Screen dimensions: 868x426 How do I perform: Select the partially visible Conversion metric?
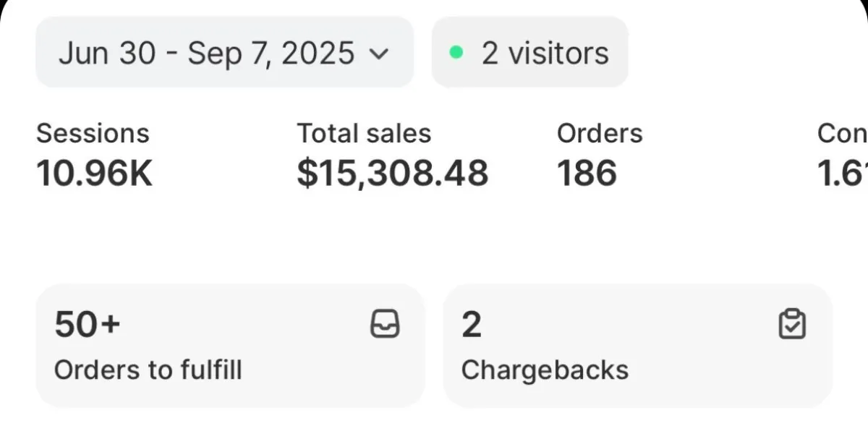pos(842,133)
